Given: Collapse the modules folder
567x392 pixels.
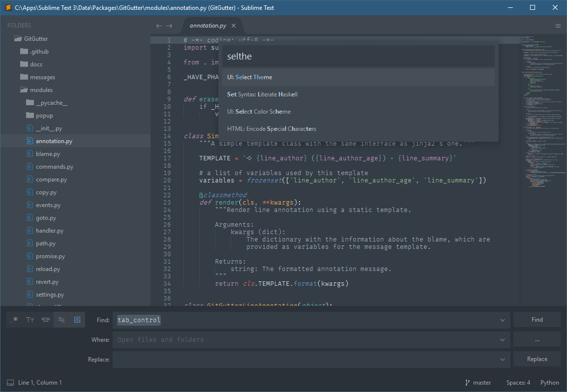Looking at the screenshot, I should pyautogui.click(x=24, y=90).
